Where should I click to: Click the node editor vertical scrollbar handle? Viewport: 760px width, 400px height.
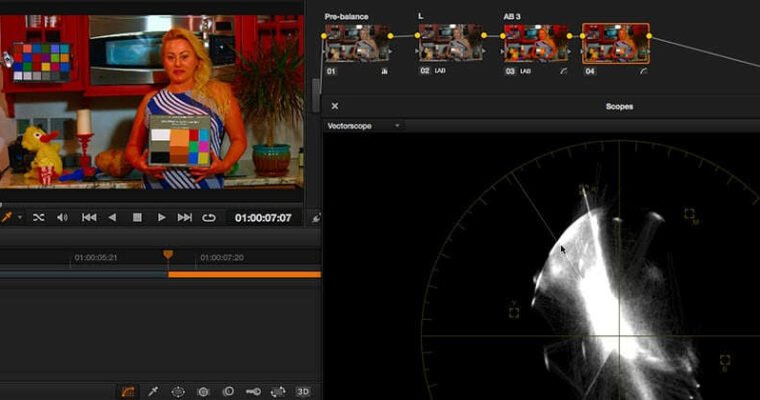click(316, 95)
